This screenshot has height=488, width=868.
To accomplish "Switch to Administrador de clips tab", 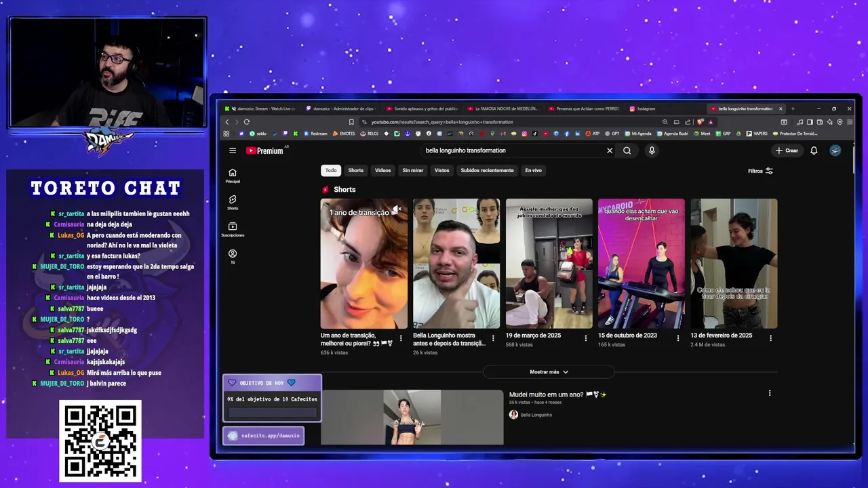I will pyautogui.click(x=340, y=108).
